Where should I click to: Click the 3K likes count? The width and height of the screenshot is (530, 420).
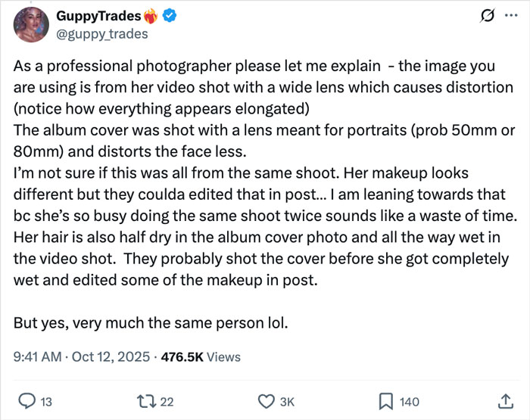[x=287, y=402]
